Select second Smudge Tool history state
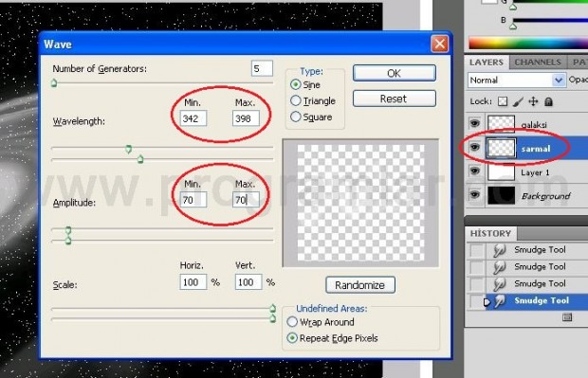This screenshot has height=378, width=588. [540, 266]
